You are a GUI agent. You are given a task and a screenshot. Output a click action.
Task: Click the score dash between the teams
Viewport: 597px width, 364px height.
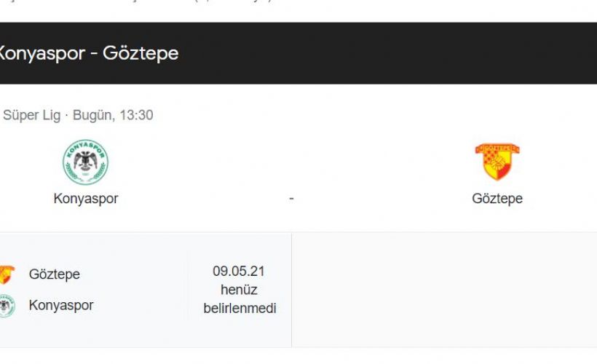291,199
